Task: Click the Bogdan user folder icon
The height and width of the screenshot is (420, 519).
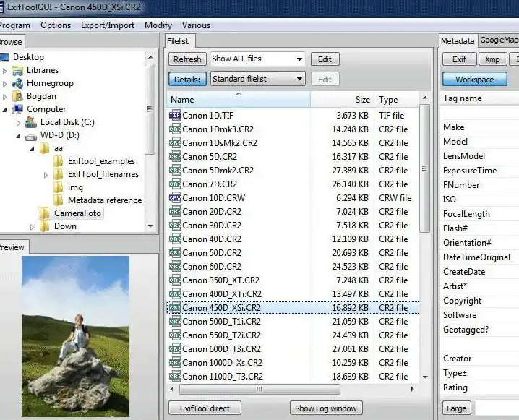Action: [x=17, y=96]
